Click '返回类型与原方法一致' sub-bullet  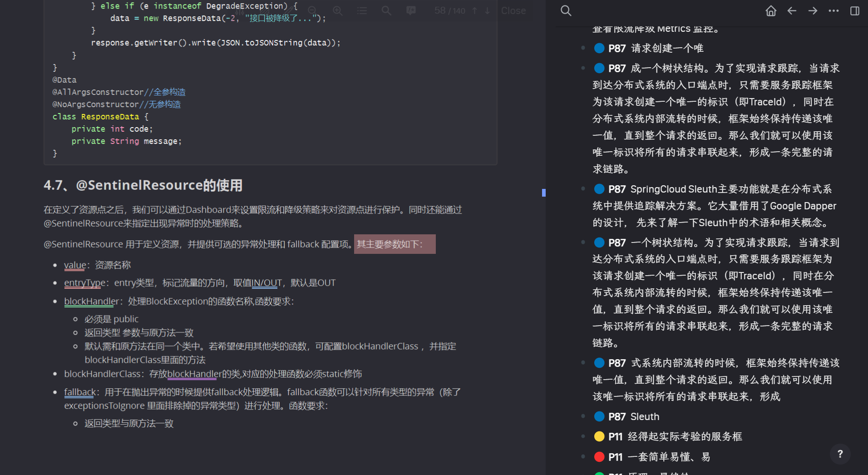(x=129, y=423)
